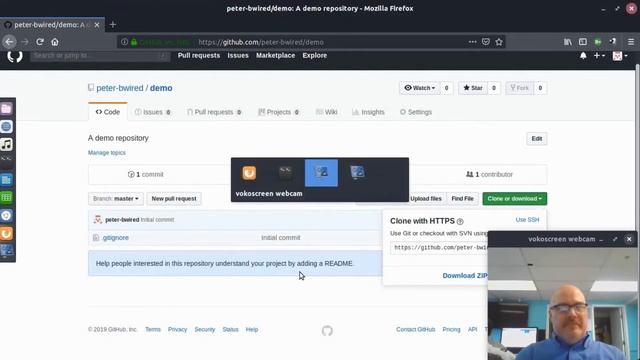The image size is (640, 360).
Task: Click the Privacy footer link
Action: click(x=177, y=329)
